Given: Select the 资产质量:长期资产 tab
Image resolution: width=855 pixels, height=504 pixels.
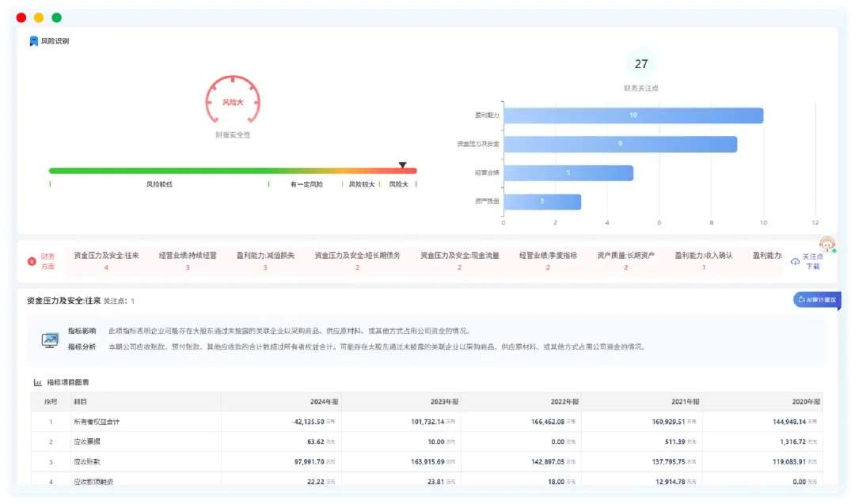Looking at the screenshot, I should click(625, 261).
